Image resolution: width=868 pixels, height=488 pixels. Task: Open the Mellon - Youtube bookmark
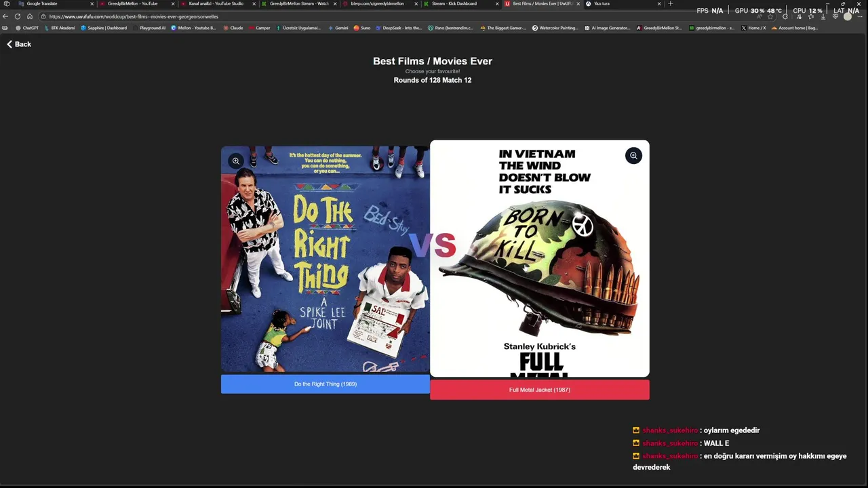click(193, 28)
